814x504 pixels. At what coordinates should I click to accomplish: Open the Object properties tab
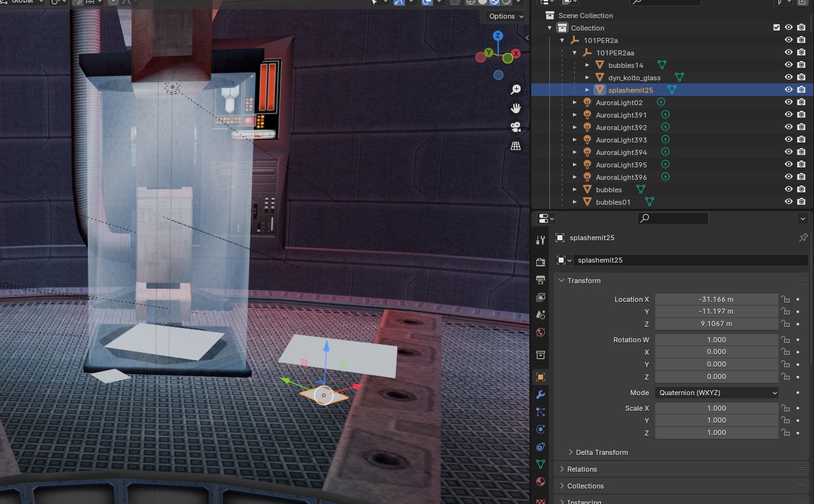[x=540, y=377]
